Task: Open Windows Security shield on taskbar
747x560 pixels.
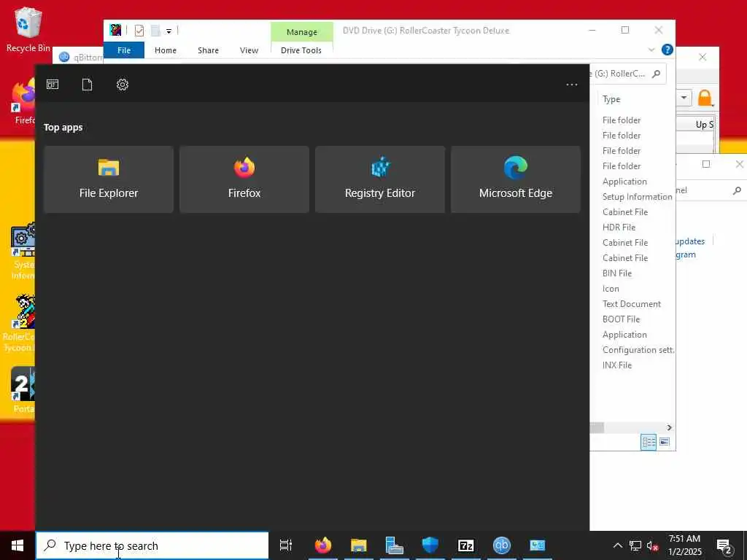Action: [x=430, y=545]
